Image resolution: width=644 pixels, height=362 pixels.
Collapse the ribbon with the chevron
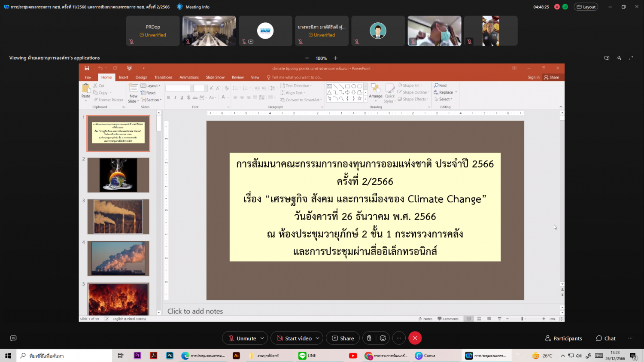(561, 107)
